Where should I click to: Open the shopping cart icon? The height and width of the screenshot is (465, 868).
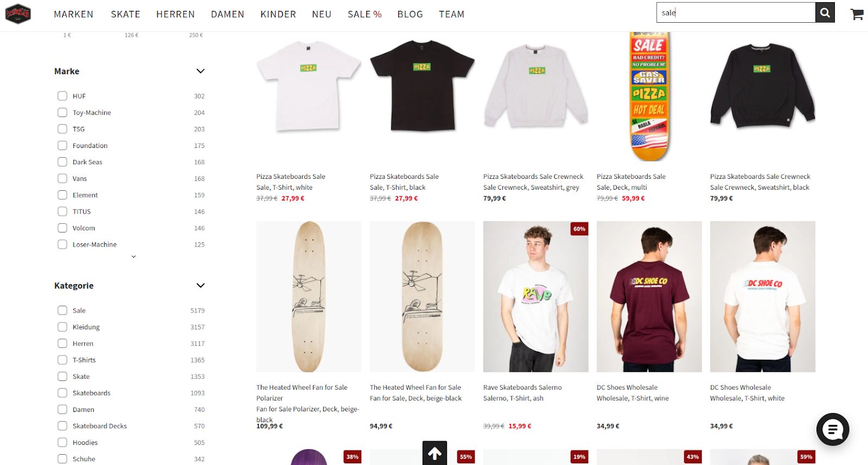pos(857,14)
